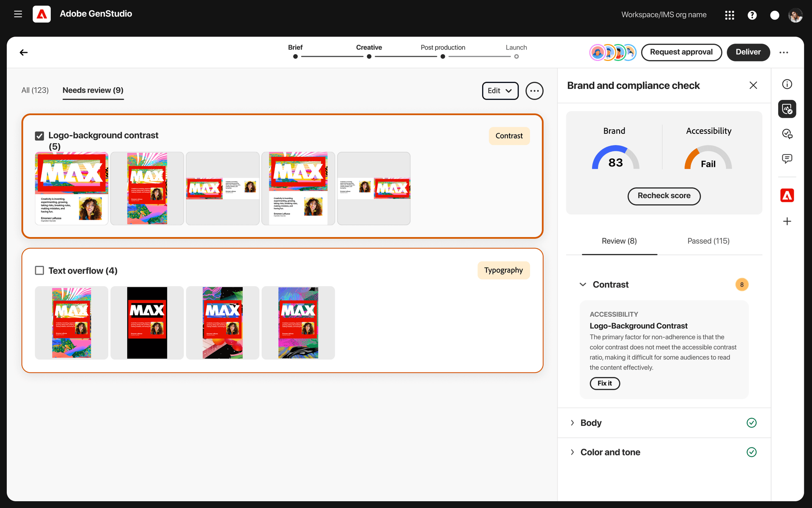The width and height of the screenshot is (812, 508).
Task: Open the review approval chat-check icon
Action: 787,134
